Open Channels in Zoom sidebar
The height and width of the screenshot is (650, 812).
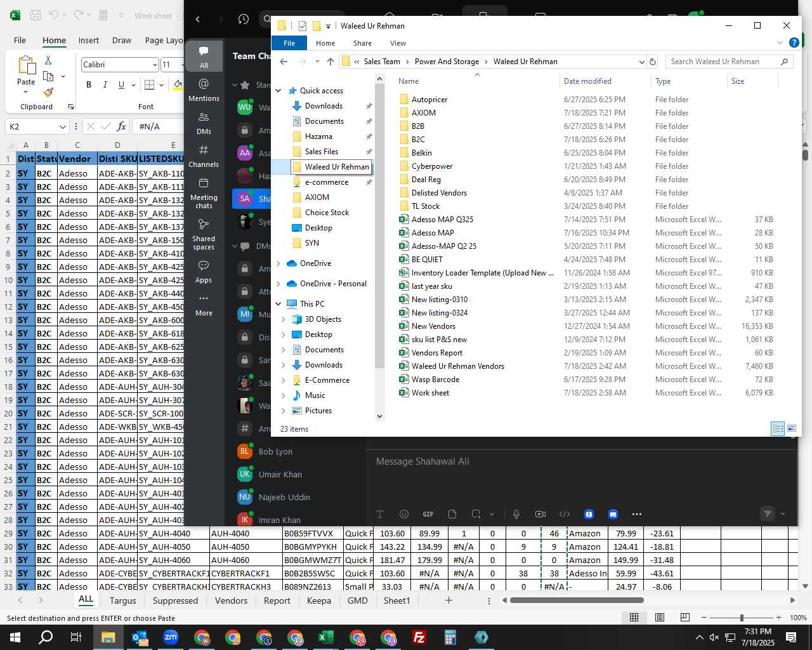pyautogui.click(x=204, y=156)
